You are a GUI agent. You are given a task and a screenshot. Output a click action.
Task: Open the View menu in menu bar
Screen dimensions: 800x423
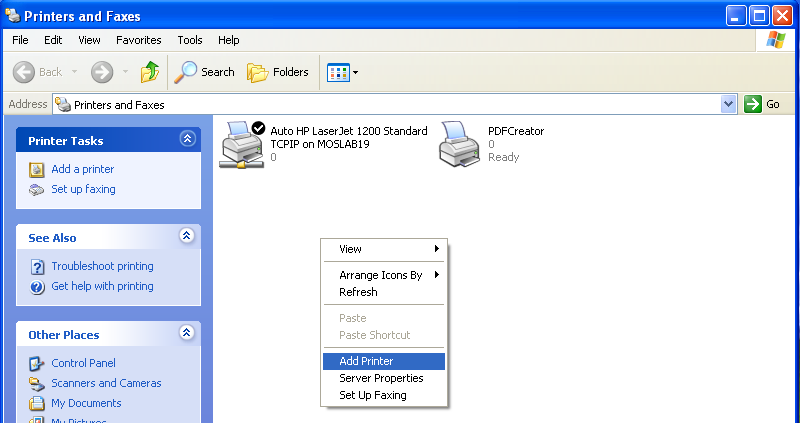pyautogui.click(x=89, y=40)
